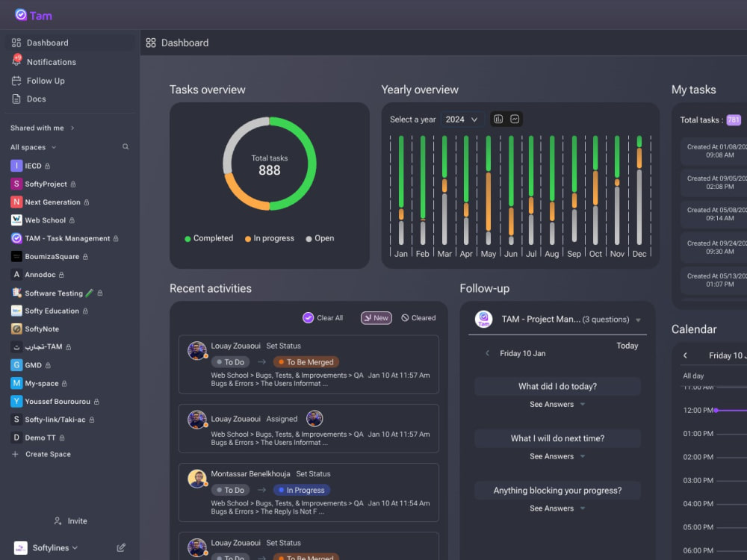The height and width of the screenshot is (560, 747).
Task: Search spaces with the magnifier icon
Action: click(x=125, y=146)
